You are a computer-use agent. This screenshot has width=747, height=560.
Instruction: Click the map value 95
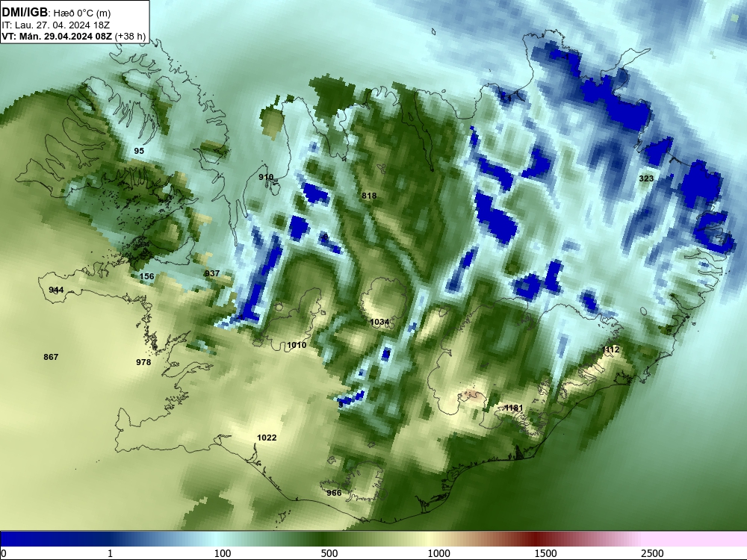(139, 151)
